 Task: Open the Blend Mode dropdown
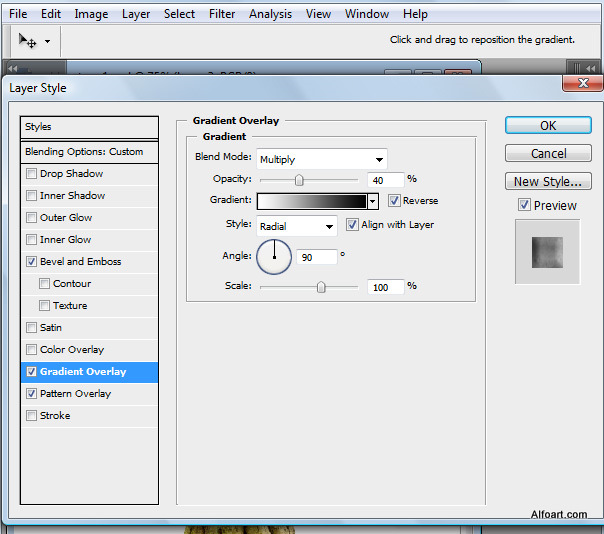(321, 159)
